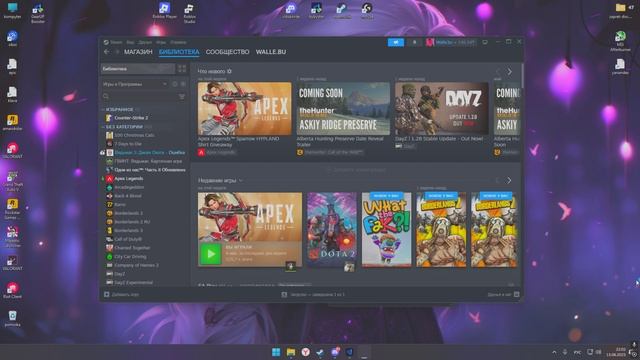The image size is (640, 360).
Task: Open the Вид menu
Action: (x=130, y=42)
